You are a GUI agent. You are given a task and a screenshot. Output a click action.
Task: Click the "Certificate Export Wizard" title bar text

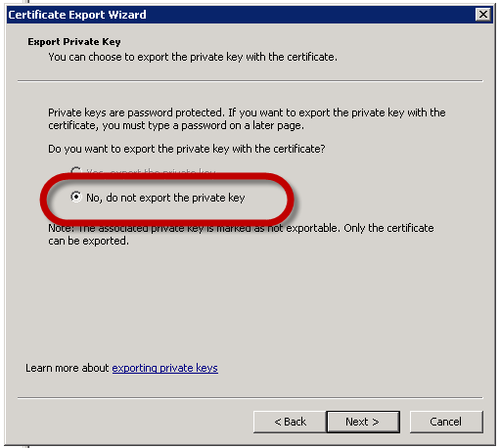click(77, 15)
